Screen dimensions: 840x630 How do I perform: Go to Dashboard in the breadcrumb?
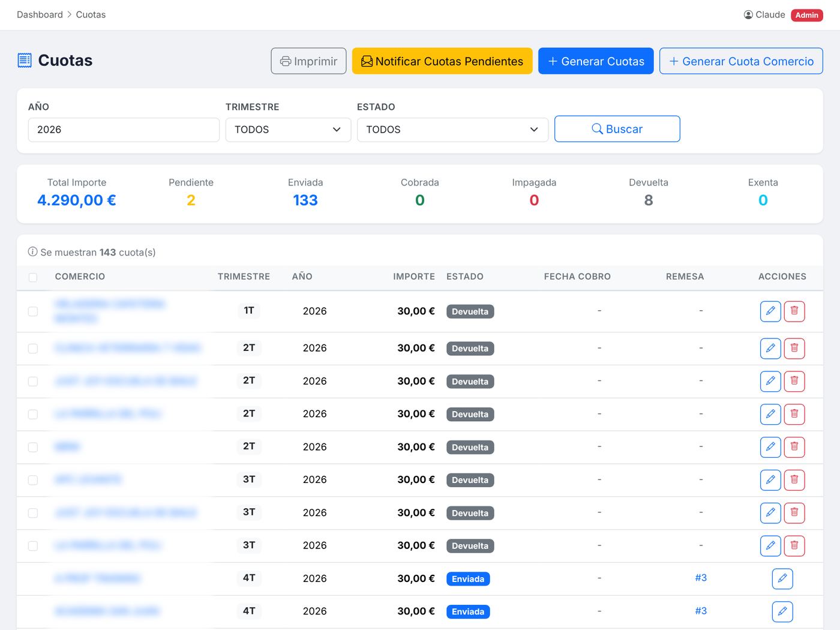pos(40,15)
